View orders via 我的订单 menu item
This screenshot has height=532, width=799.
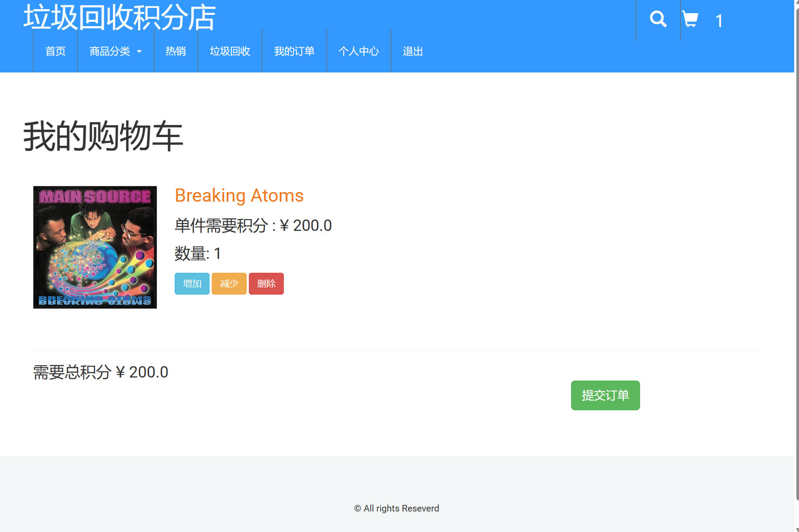pyautogui.click(x=294, y=51)
